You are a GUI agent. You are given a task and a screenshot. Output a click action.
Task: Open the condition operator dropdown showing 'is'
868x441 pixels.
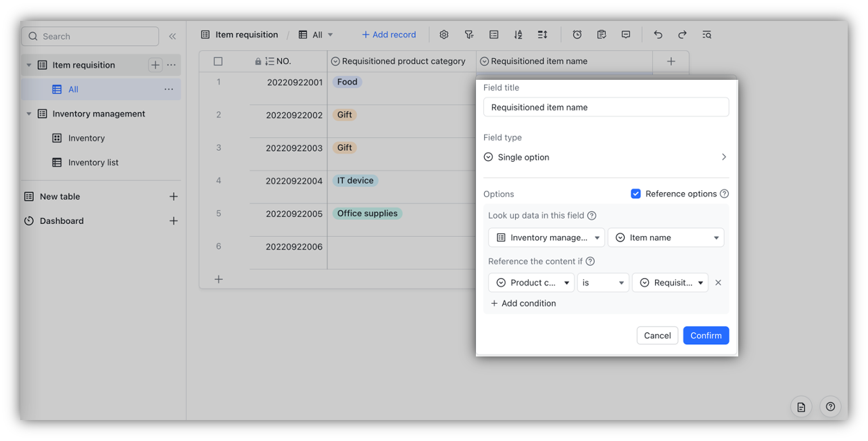(603, 282)
